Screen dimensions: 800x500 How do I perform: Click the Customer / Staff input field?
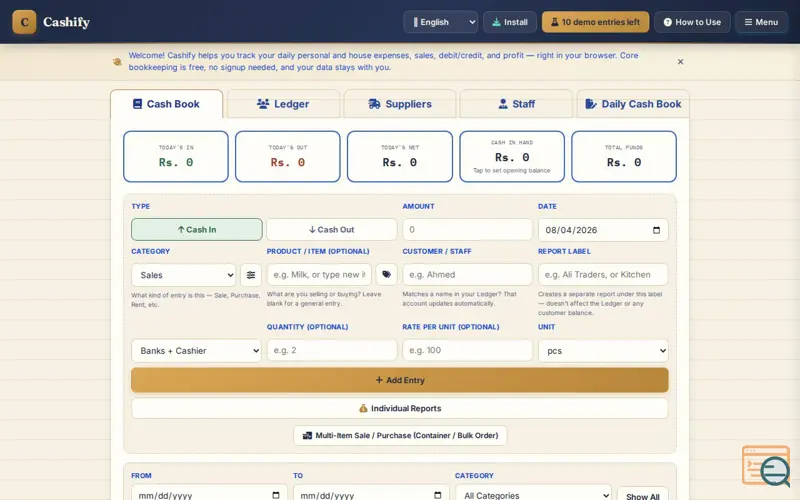(467, 274)
